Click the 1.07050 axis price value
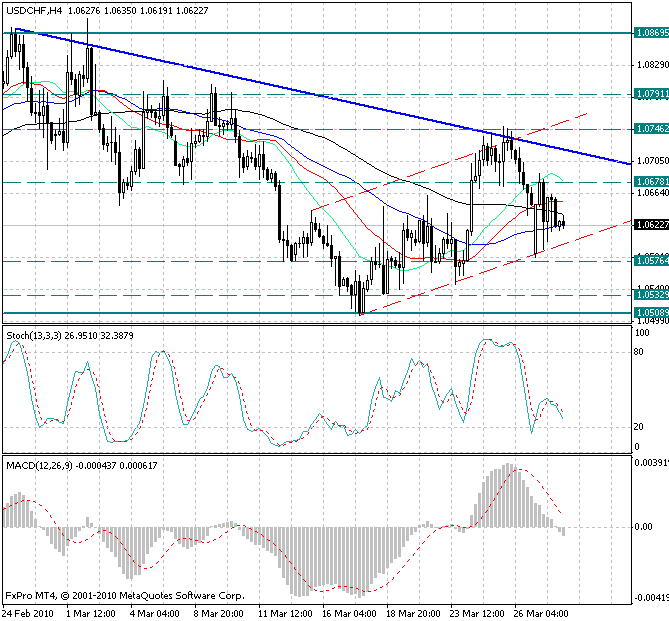The height and width of the screenshot is (621, 669). click(x=652, y=161)
